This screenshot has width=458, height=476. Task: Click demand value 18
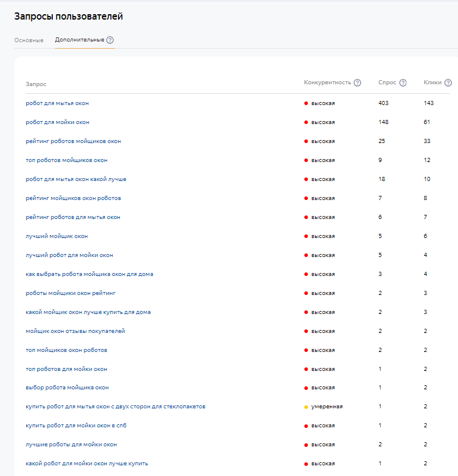(x=381, y=179)
